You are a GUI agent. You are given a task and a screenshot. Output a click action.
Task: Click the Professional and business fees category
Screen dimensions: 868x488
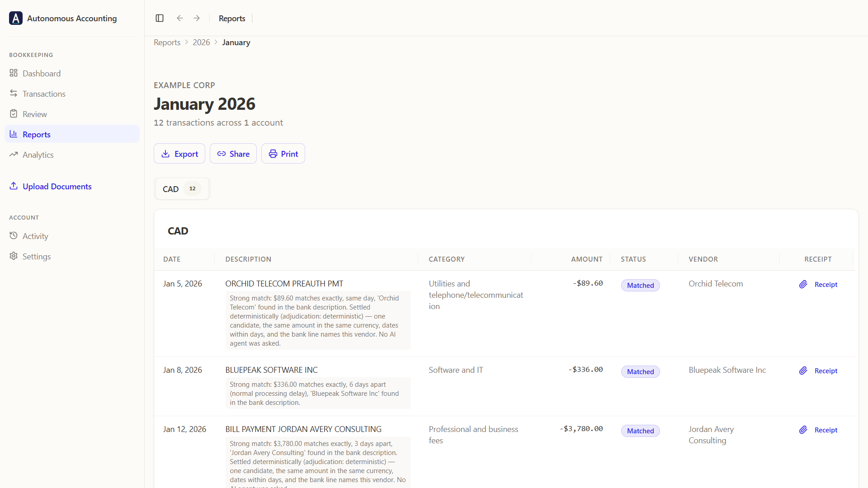pyautogui.click(x=473, y=435)
